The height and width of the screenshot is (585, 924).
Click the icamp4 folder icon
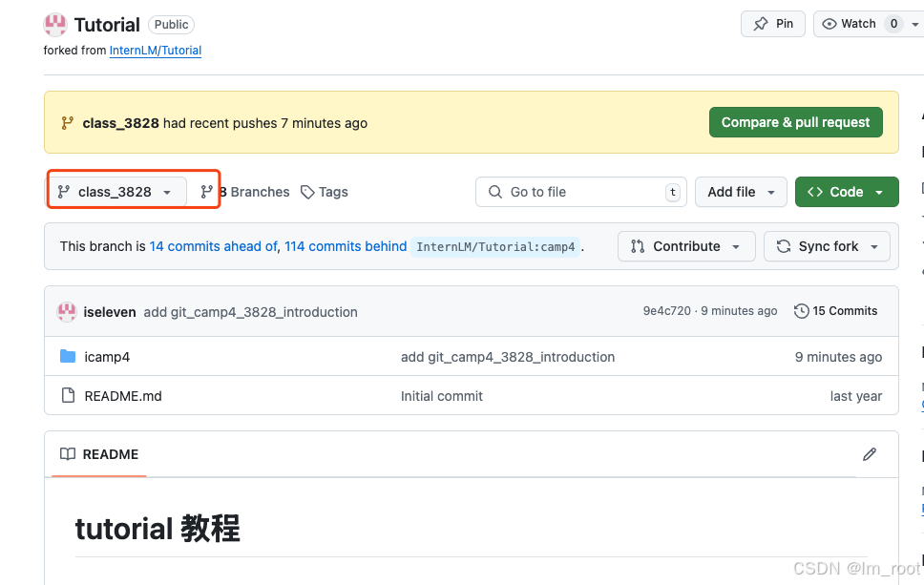click(x=68, y=356)
